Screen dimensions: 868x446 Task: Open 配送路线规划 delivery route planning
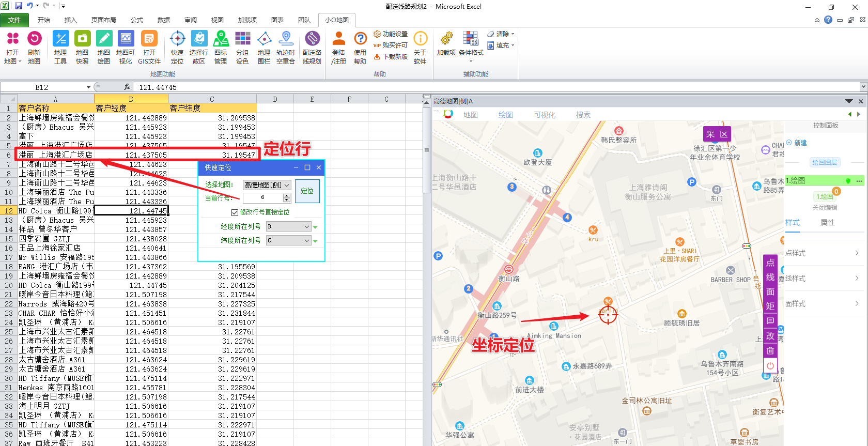pos(312,48)
